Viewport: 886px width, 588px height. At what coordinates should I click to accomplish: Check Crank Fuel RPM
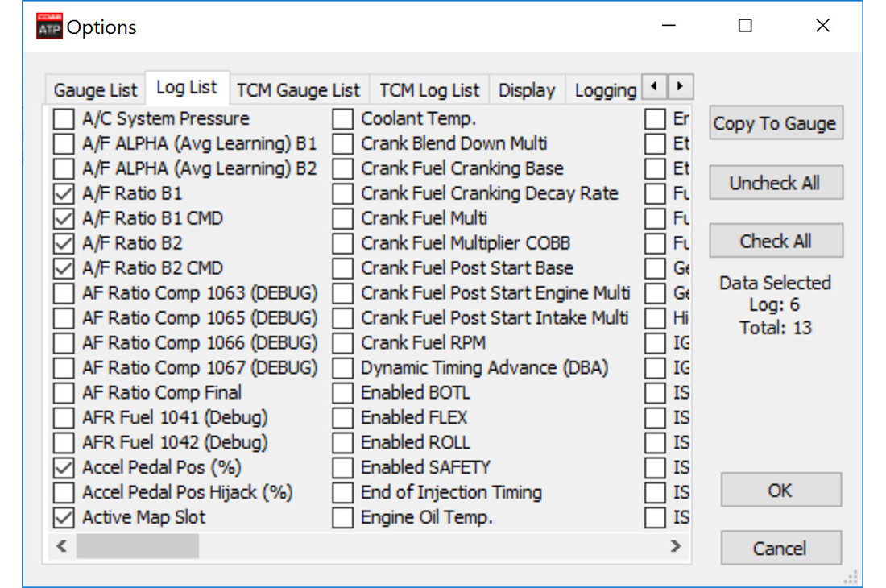point(342,343)
